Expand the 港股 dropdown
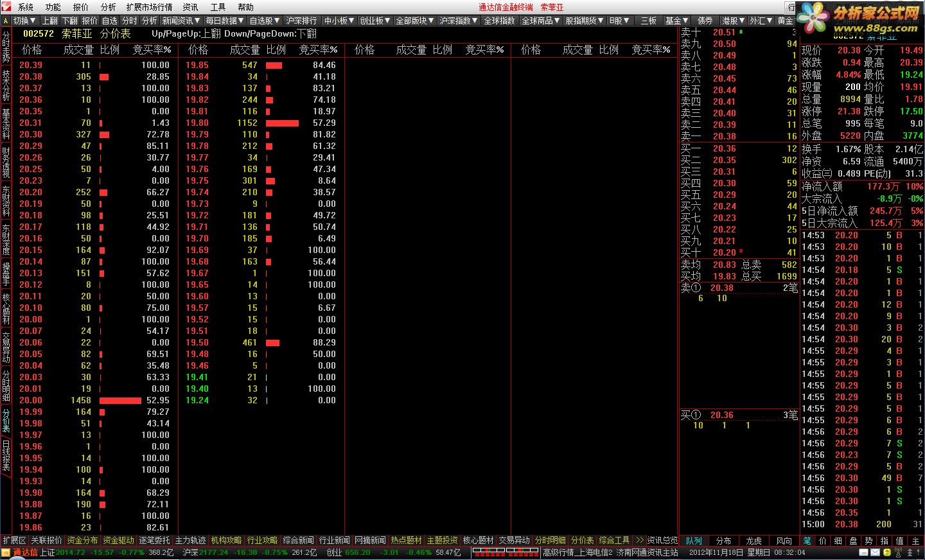This screenshot has width=925, height=560. [x=734, y=21]
